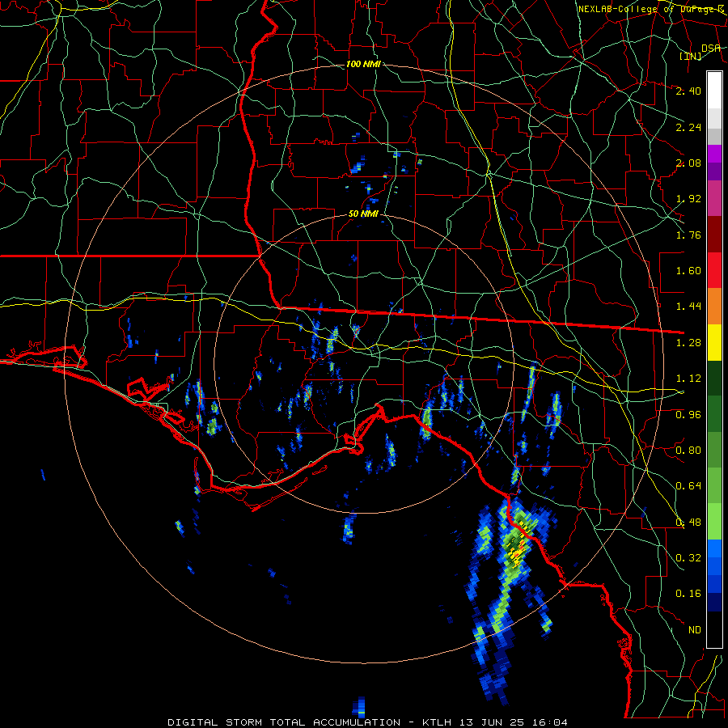Image resolution: width=728 pixels, height=728 pixels.
Task: Select the 0.96 legend value
Action: pyautogui.click(x=688, y=415)
